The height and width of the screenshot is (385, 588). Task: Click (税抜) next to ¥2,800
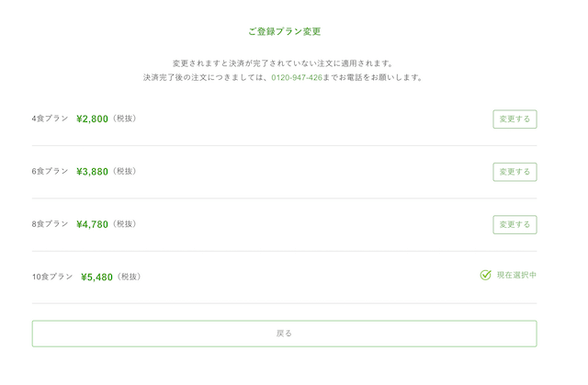[x=125, y=119]
